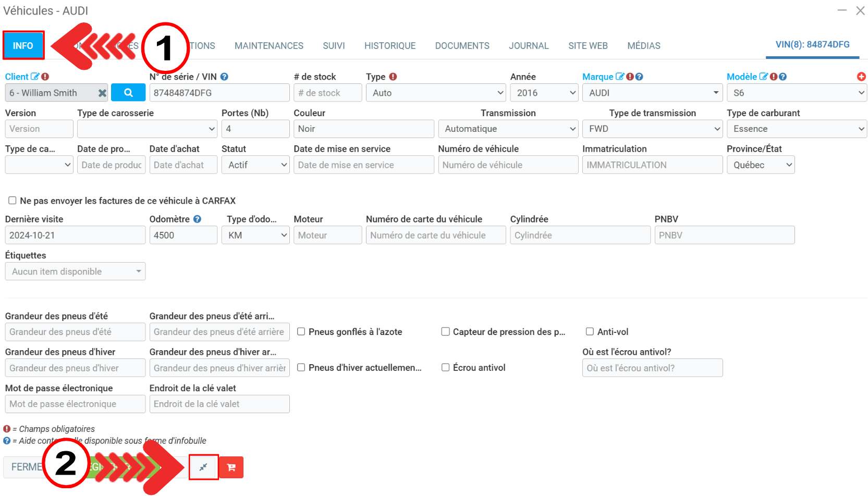Expand the Type de carburant dropdown

click(796, 129)
